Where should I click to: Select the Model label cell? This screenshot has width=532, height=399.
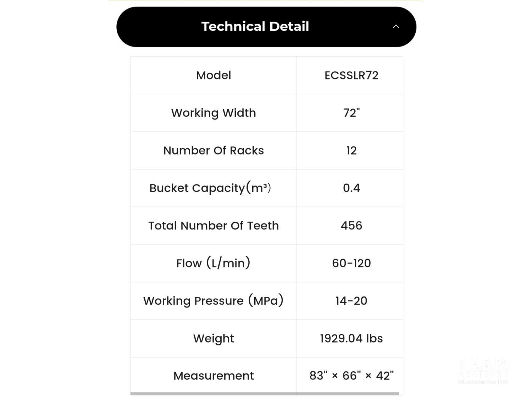pos(214,76)
